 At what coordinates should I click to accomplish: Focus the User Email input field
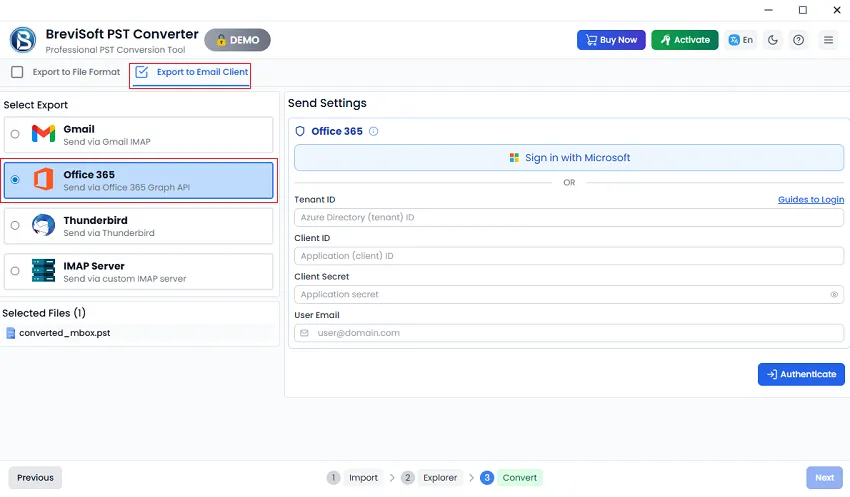pyautogui.click(x=569, y=333)
